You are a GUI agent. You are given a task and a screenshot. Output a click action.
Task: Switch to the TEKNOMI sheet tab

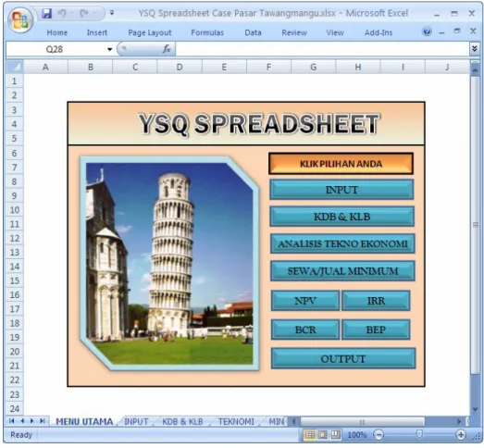pos(236,422)
